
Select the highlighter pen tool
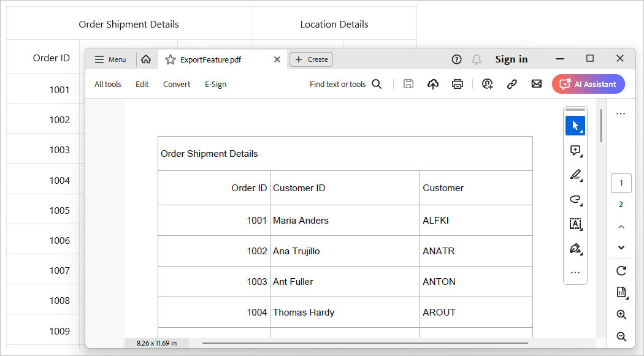[x=575, y=175]
